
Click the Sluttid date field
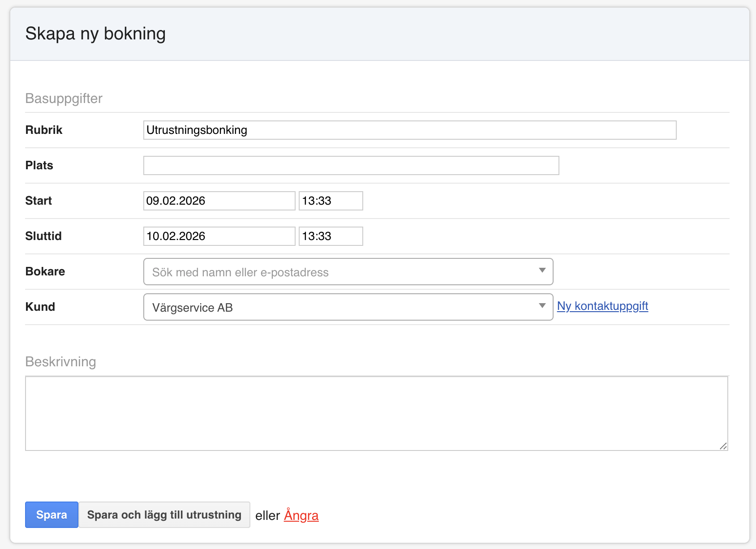(219, 236)
